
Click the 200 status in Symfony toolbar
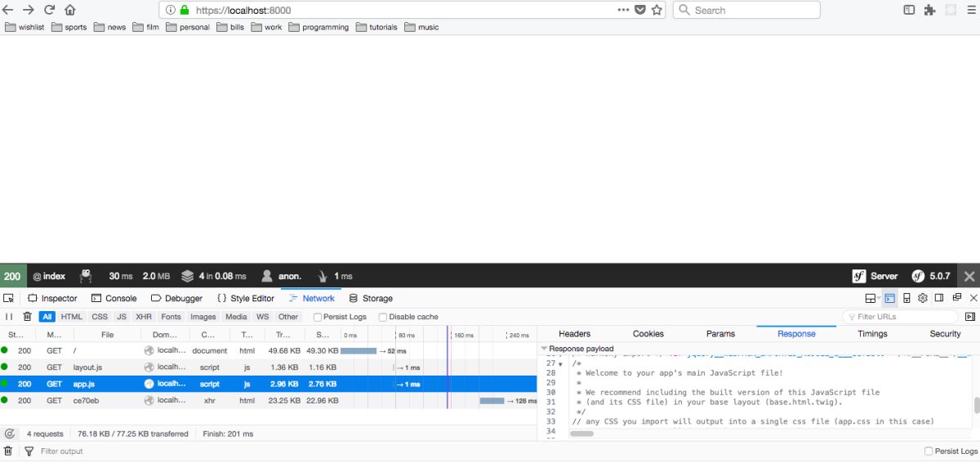[x=12, y=276]
